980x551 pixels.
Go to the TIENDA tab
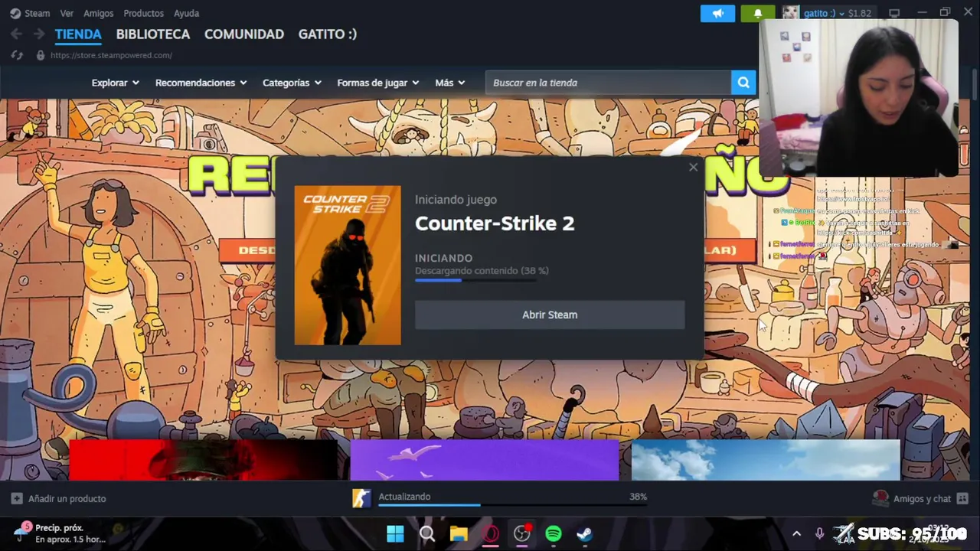coord(78,34)
